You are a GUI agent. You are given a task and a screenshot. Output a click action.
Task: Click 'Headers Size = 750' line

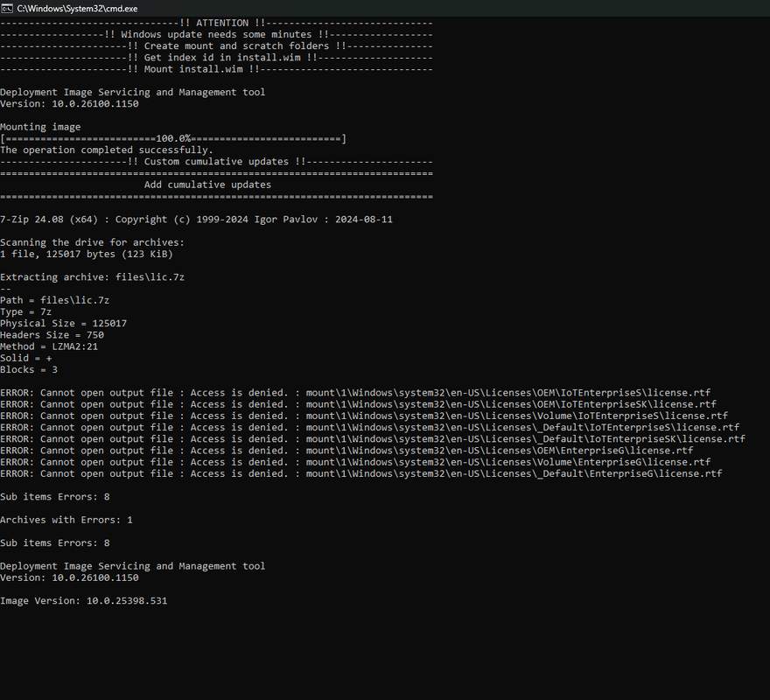point(52,335)
